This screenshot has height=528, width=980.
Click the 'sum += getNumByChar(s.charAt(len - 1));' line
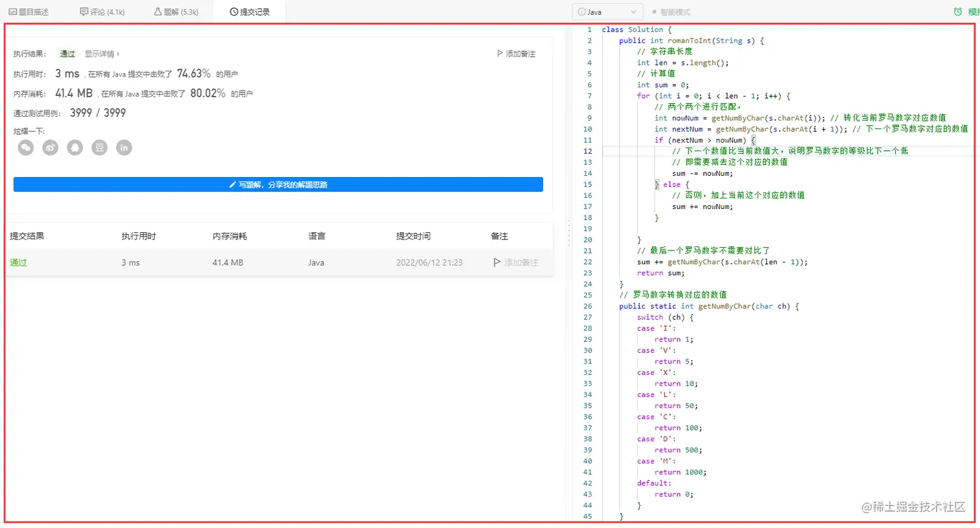[x=722, y=262]
